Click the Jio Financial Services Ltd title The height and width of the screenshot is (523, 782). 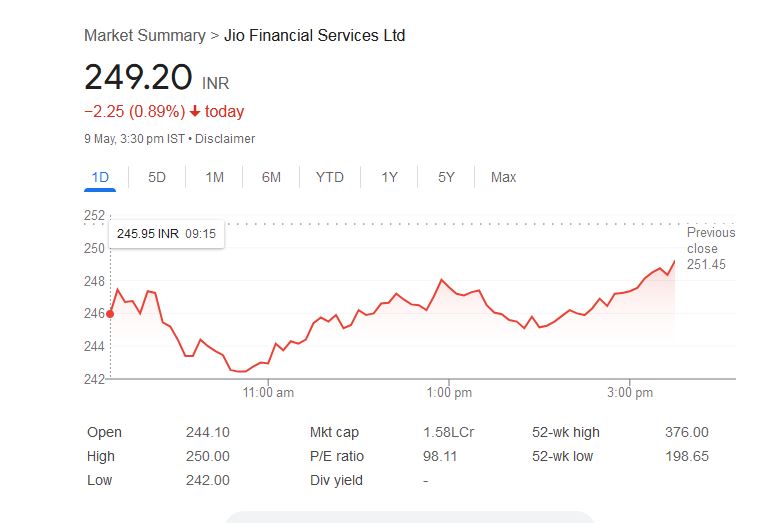pyautogui.click(x=314, y=35)
